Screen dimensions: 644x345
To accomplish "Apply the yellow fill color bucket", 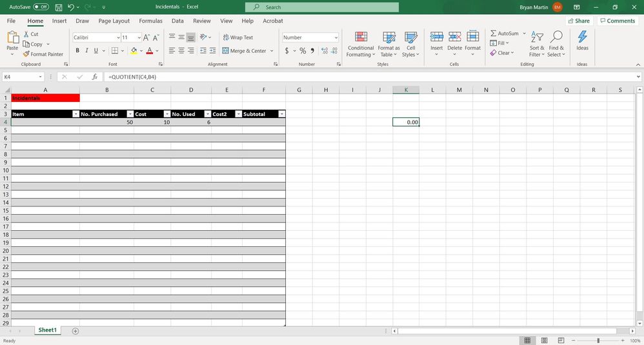I will click(134, 50).
